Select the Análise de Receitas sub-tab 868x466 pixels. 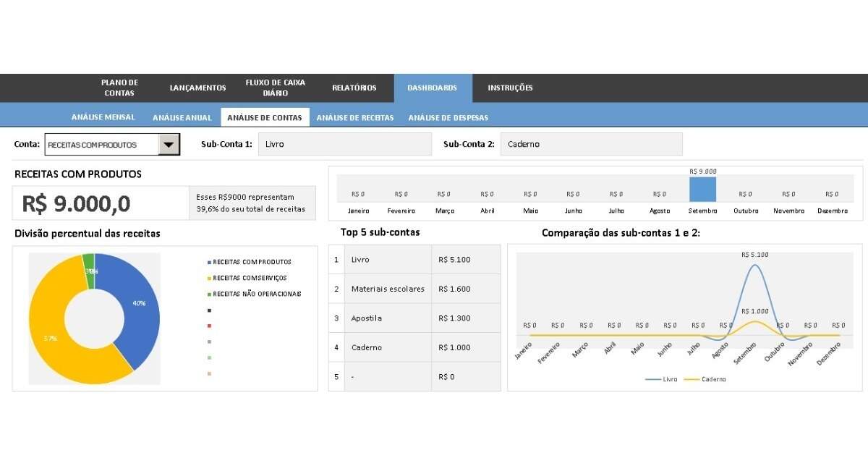click(355, 118)
